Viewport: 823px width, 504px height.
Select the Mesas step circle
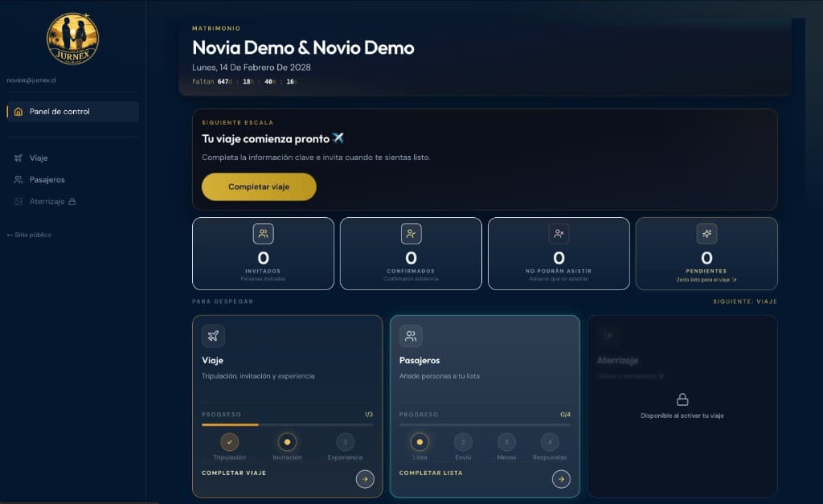(506, 442)
